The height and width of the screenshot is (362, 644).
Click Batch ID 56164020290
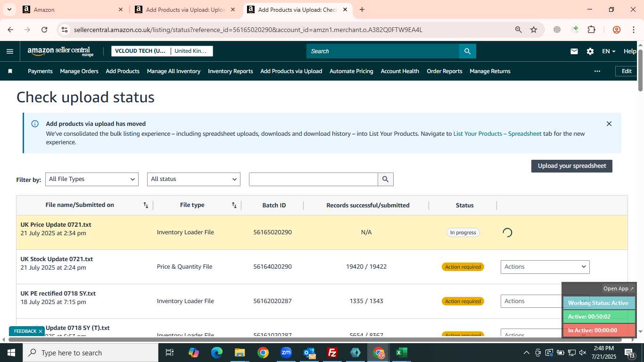click(x=272, y=267)
